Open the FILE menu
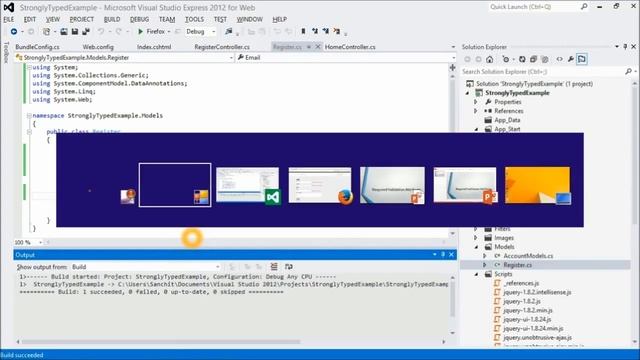The height and width of the screenshot is (360, 640). coord(9,19)
